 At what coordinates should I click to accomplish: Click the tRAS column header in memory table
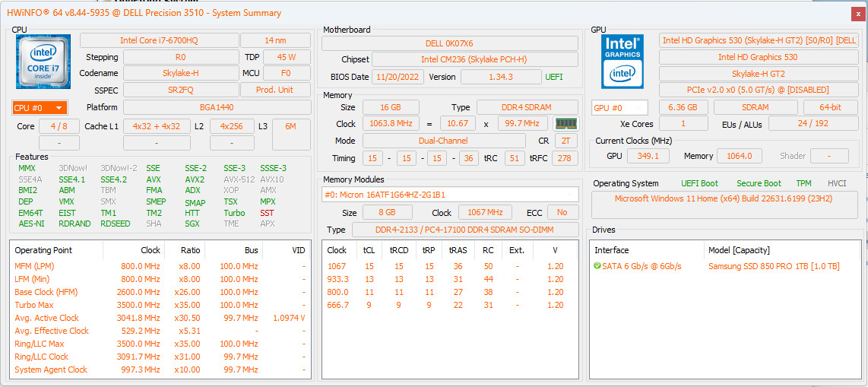pos(458,250)
